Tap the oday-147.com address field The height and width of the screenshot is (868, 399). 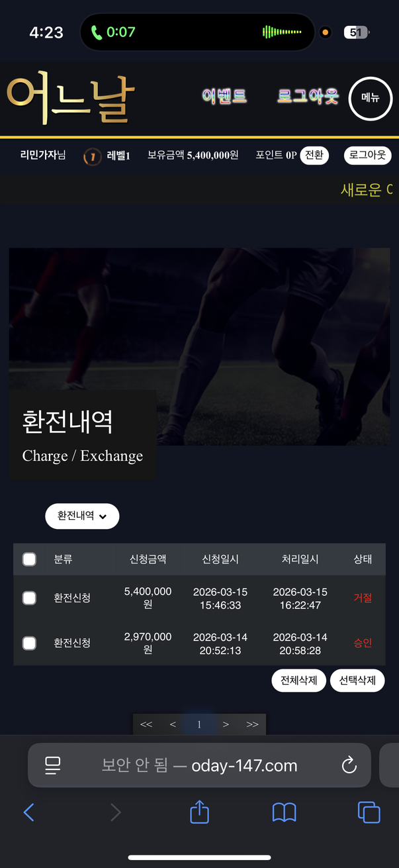point(199,766)
